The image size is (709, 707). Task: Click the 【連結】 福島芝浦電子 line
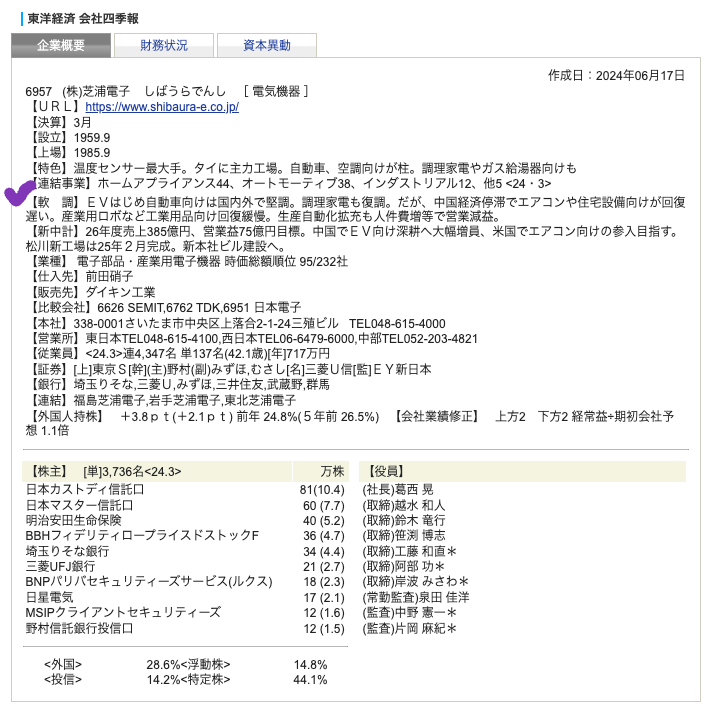[161, 400]
